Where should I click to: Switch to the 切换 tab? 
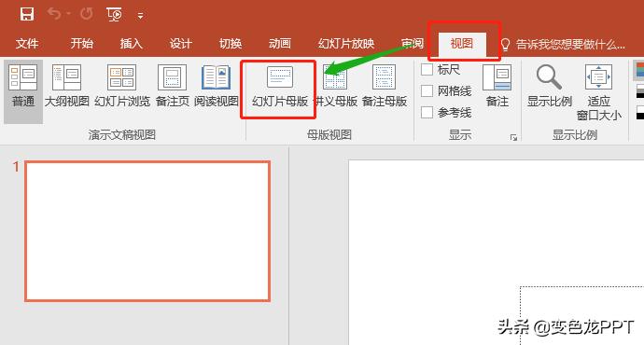[x=231, y=44]
